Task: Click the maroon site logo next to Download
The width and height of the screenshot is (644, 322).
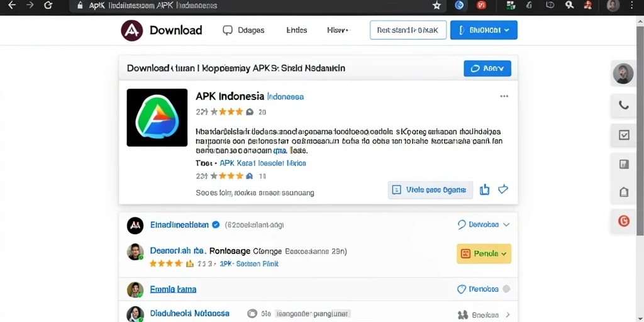Action: (x=132, y=30)
